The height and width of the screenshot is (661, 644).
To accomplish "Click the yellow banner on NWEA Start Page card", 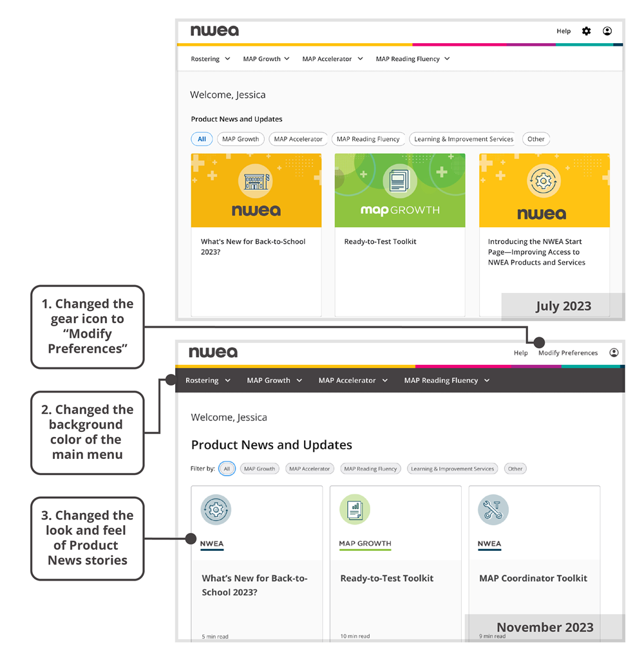I will point(544,190).
